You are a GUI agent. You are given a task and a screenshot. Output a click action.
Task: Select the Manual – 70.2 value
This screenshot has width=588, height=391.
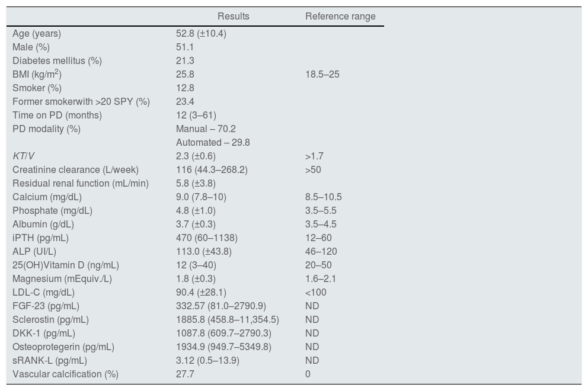[x=206, y=129]
